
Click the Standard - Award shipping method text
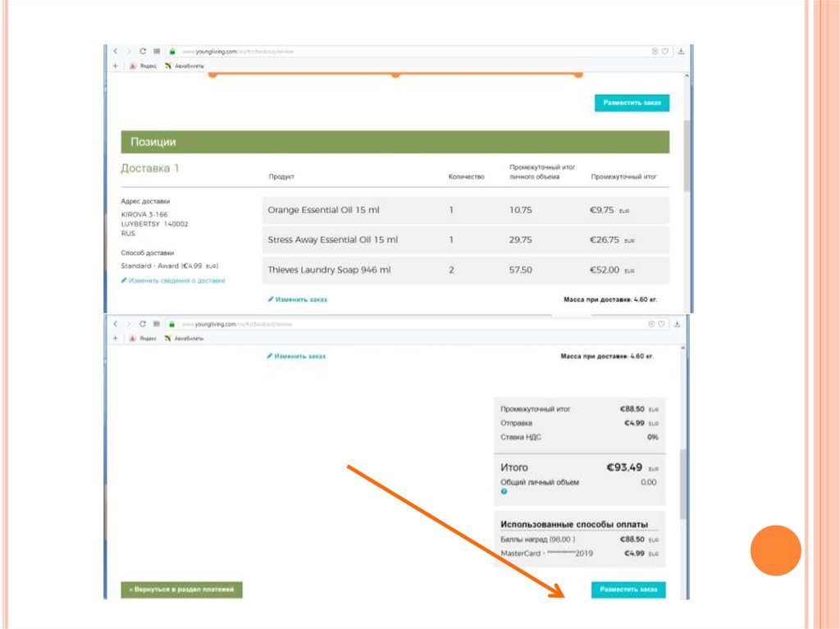click(170, 266)
